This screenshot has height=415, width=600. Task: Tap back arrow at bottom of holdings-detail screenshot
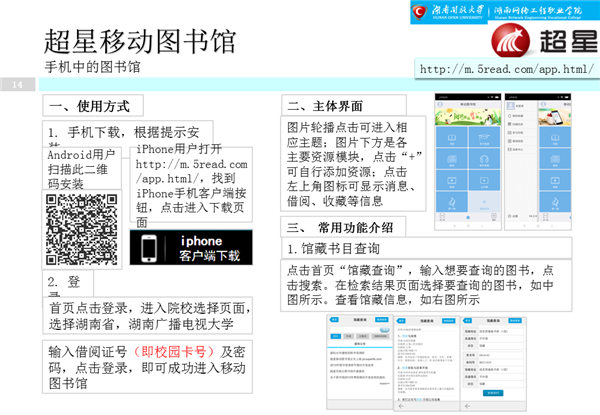467,406
